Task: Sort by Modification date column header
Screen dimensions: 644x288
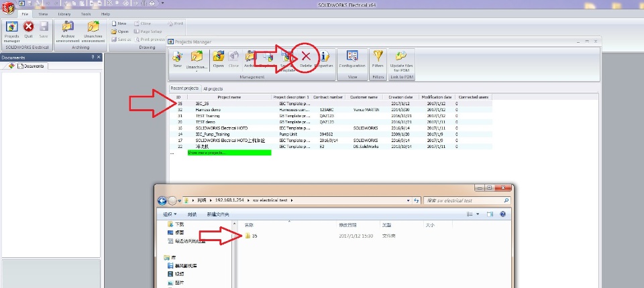Action: (437, 97)
